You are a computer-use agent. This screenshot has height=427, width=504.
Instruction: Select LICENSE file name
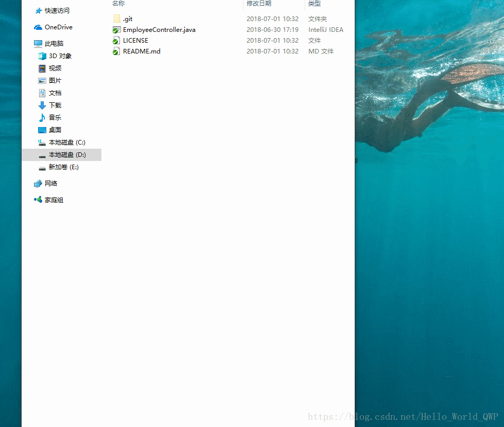point(135,41)
